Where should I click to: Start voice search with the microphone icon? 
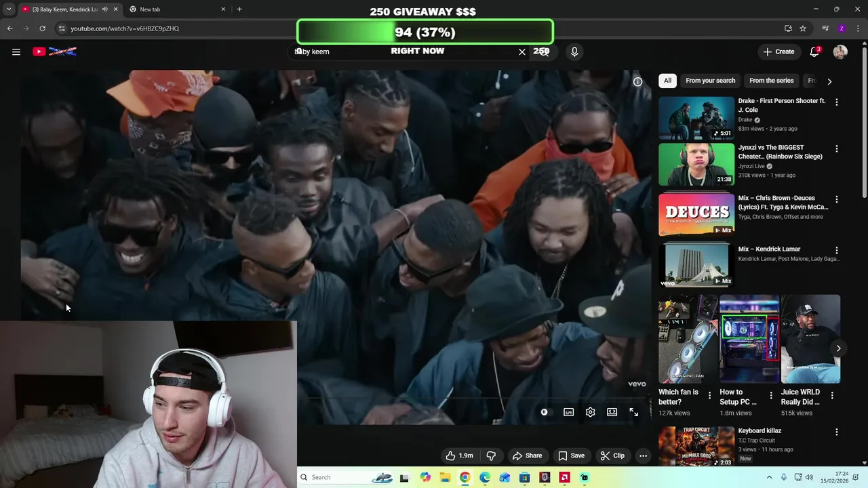pyautogui.click(x=574, y=52)
